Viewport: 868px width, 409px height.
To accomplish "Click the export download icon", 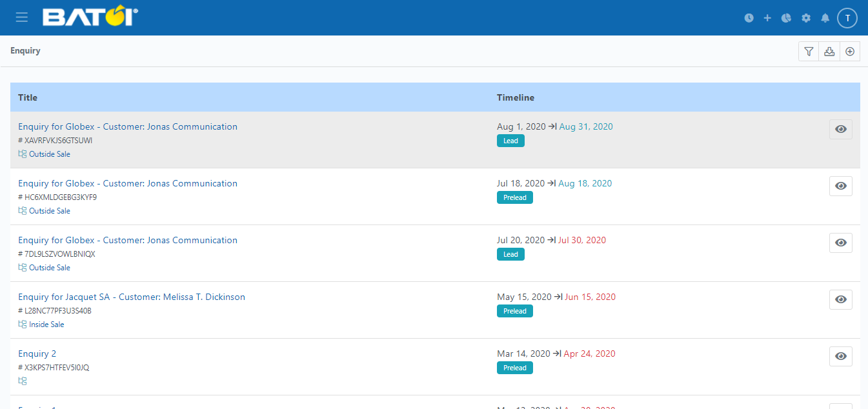I will coord(829,52).
